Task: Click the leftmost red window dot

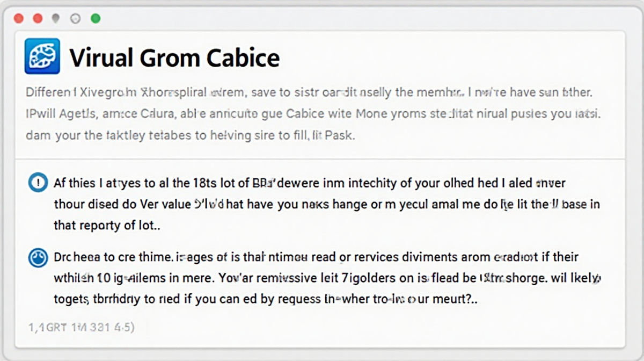Action: click(19, 19)
